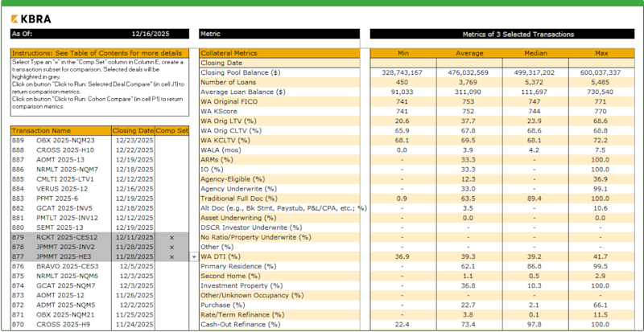The image size is (644, 332).
Task: Select the Collateral Metrics header
Action: coord(279,53)
